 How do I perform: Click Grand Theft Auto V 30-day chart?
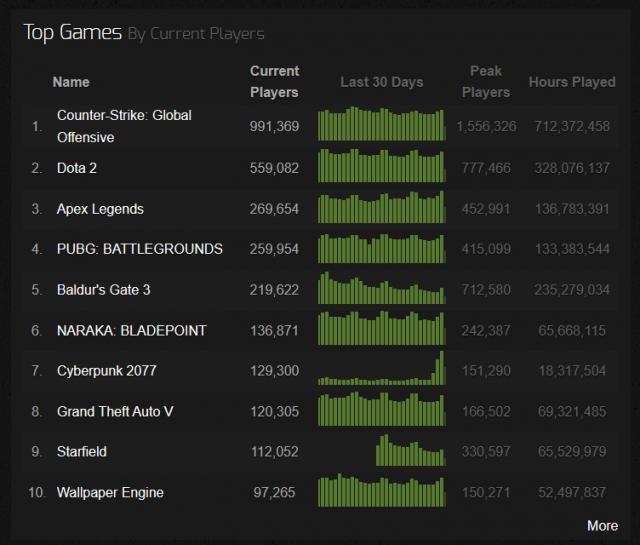(382, 409)
